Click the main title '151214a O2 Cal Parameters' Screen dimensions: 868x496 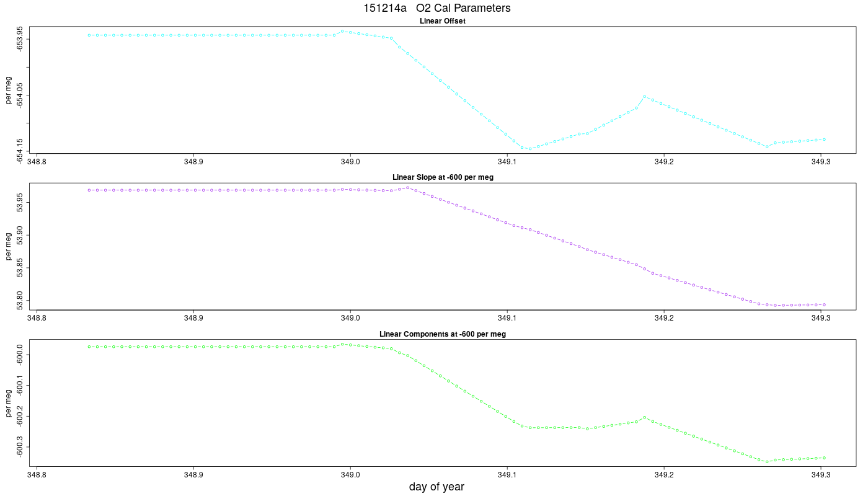[x=437, y=8]
